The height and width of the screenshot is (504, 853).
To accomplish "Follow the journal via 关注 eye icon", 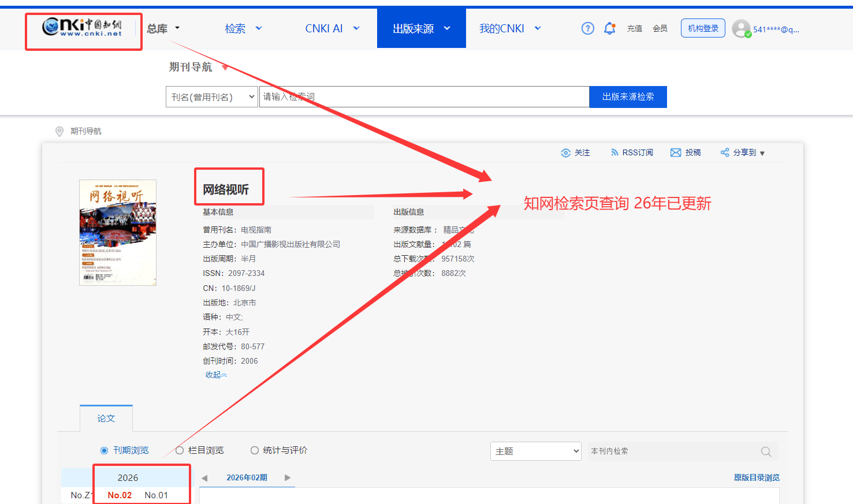I will pos(566,153).
